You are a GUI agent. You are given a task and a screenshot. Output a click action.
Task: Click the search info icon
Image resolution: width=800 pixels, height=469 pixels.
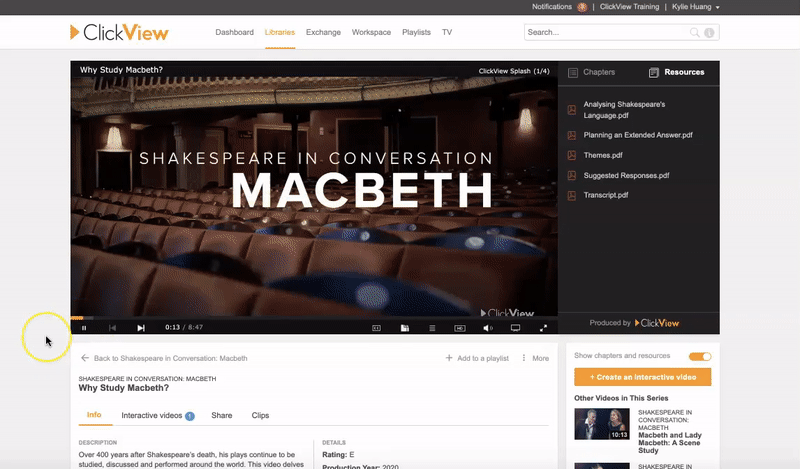pos(709,33)
